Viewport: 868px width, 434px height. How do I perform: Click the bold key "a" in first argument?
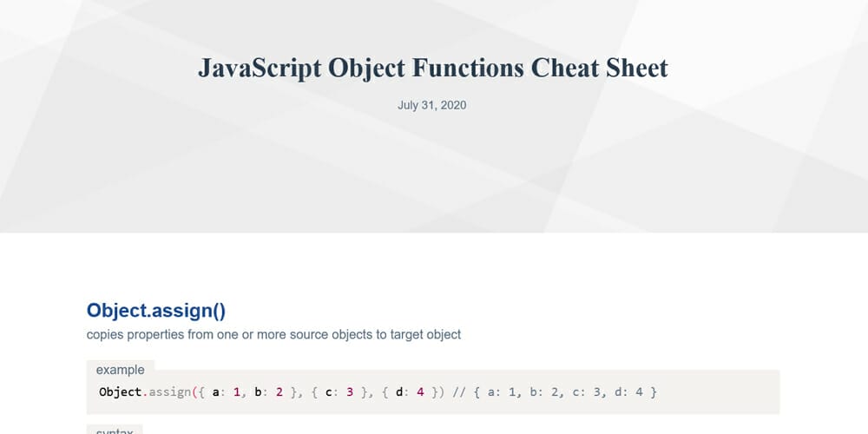pyautogui.click(x=216, y=392)
